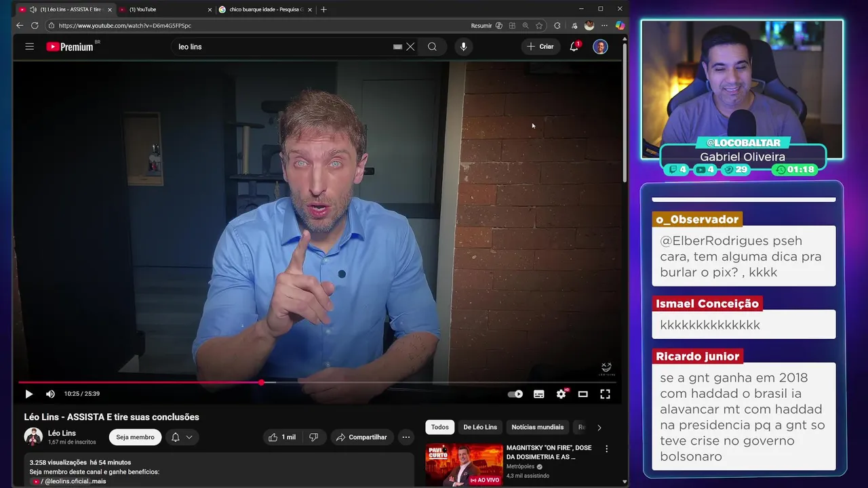Click the Léo Lins video title text
Image resolution: width=868 pixels, height=488 pixels.
coord(112,417)
